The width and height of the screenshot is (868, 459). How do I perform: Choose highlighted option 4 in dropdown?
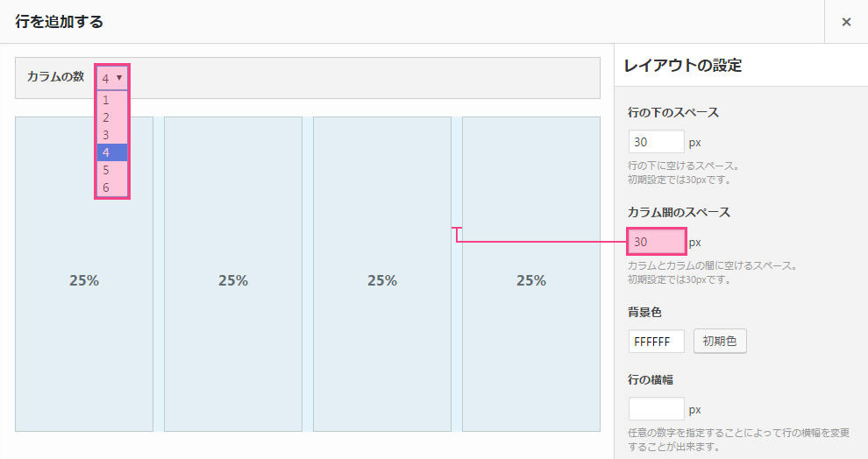click(111, 152)
